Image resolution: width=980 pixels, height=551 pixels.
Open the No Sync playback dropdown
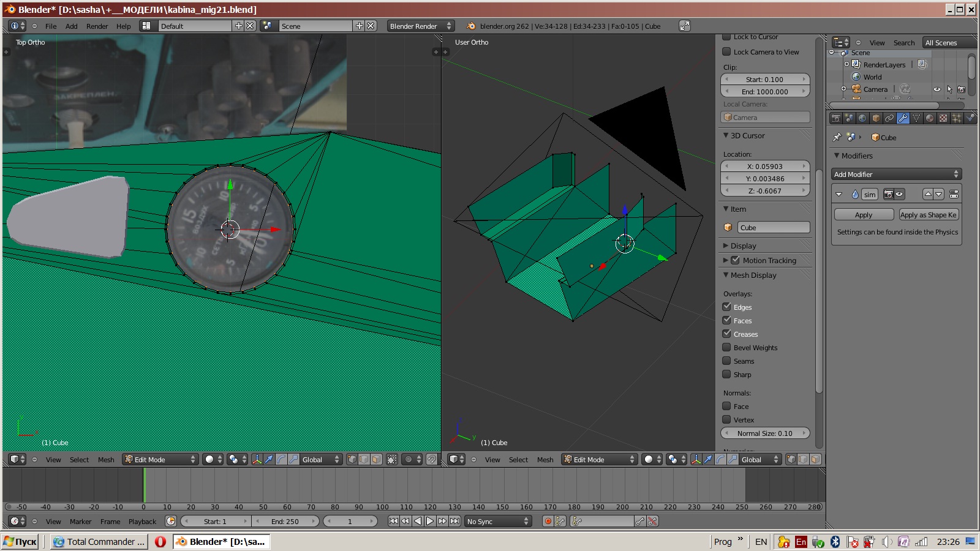(497, 522)
